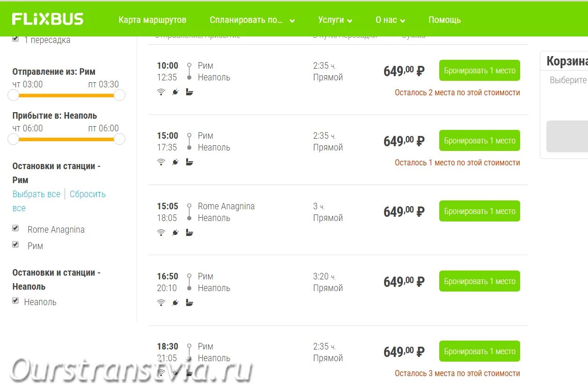Open the Услуги dropdown menu
The width and height of the screenshot is (588, 392).
335,20
